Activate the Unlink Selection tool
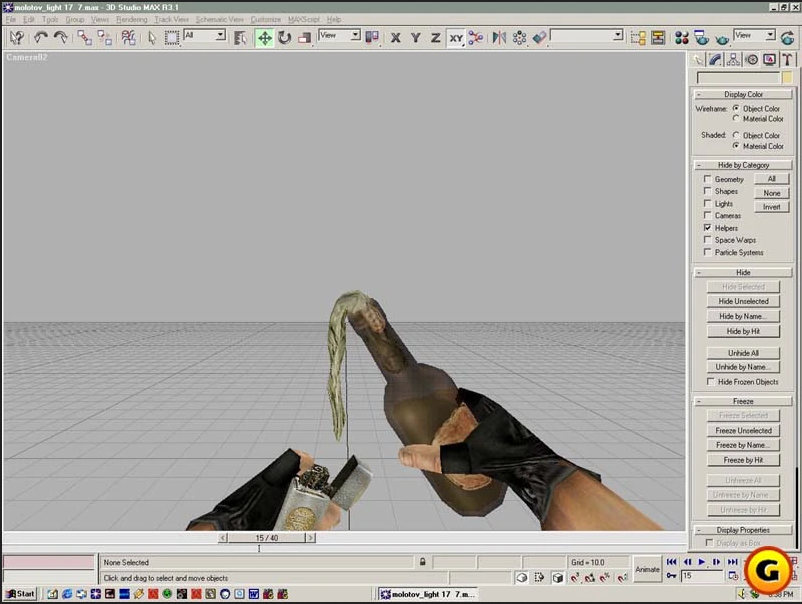Viewport: 802px width, 604px height. point(105,37)
